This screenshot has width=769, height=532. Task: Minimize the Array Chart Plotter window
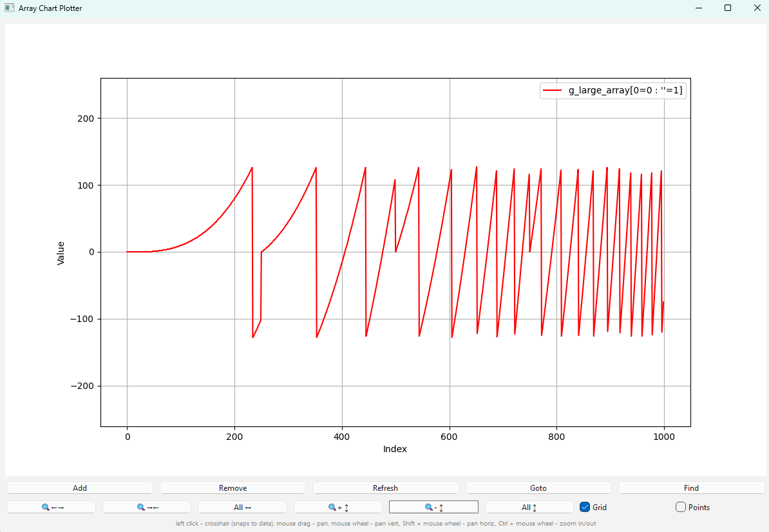(698, 8)
